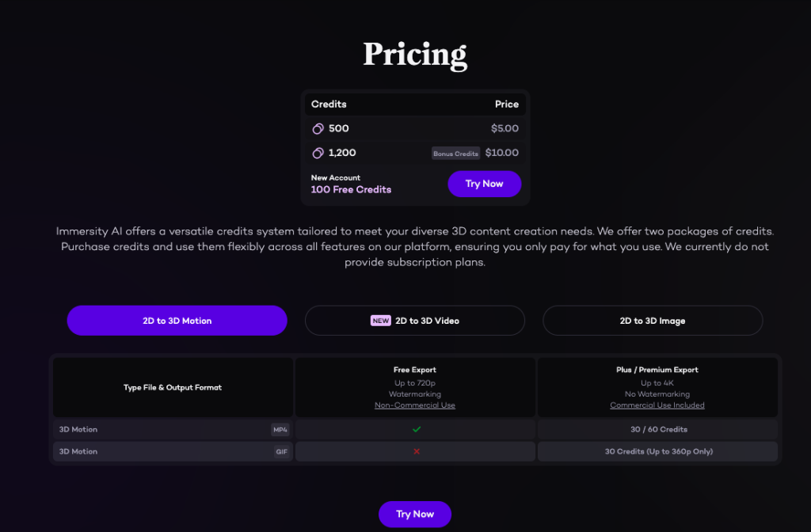Open the Non-Commercial Use link
The height and width of the screenshot is (532, 811).
[x=415, y=405]
